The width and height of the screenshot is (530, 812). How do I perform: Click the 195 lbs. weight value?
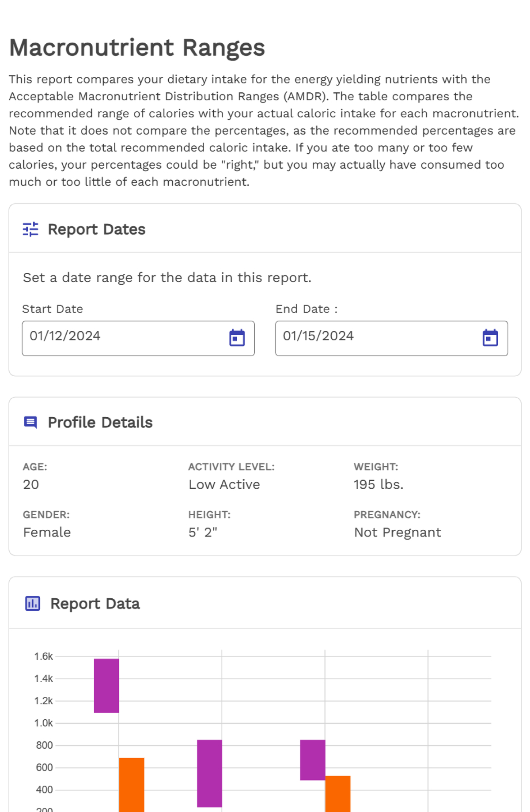click(379, 484)
